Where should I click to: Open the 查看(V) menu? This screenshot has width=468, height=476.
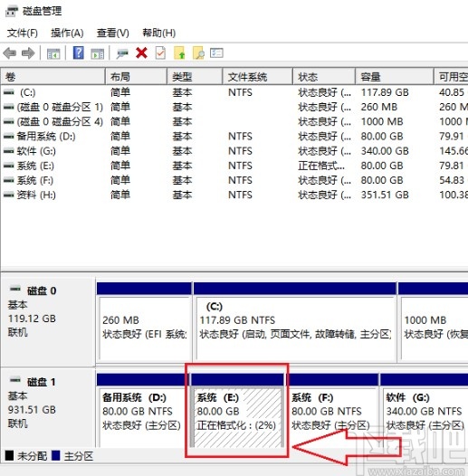[x=112, y=33]
